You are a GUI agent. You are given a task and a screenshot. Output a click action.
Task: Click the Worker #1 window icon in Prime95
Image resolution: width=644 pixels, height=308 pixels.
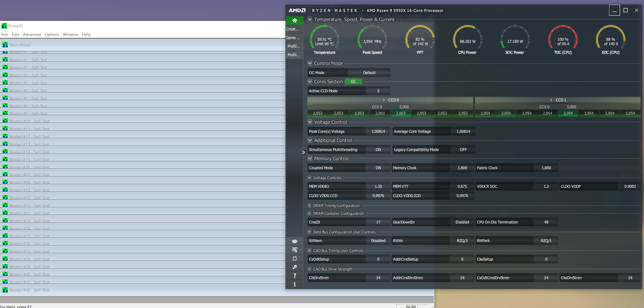coord(5,52)
